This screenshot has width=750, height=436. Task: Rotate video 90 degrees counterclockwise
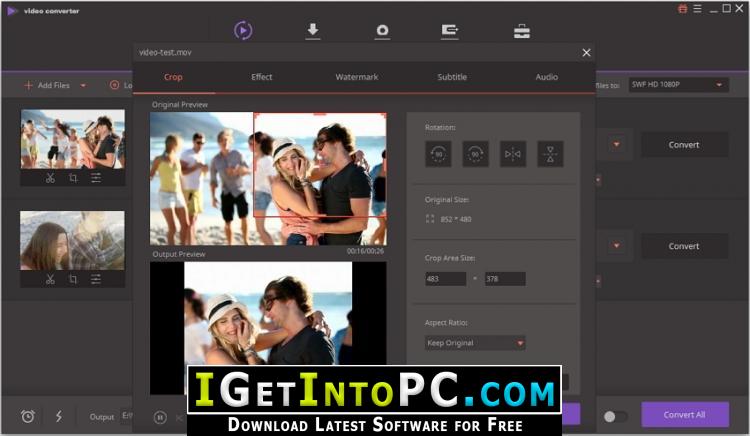(x=438, y=154)
